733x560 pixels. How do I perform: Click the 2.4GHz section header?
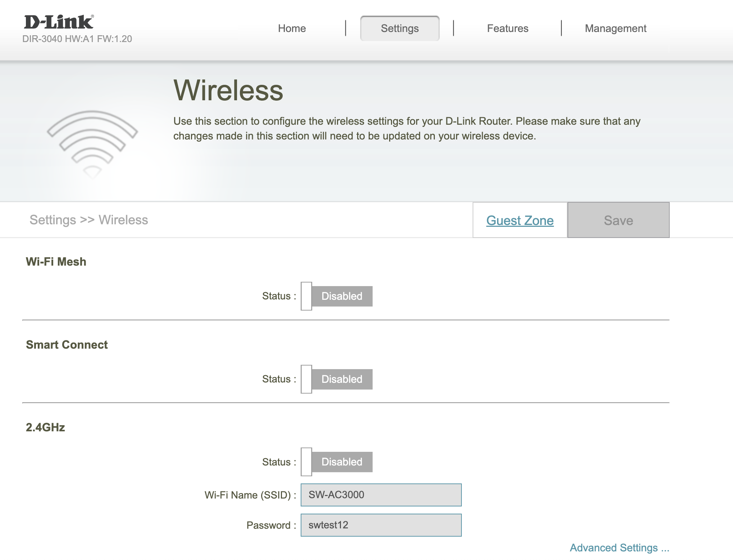pyautogui.click(x=45, y=427)
